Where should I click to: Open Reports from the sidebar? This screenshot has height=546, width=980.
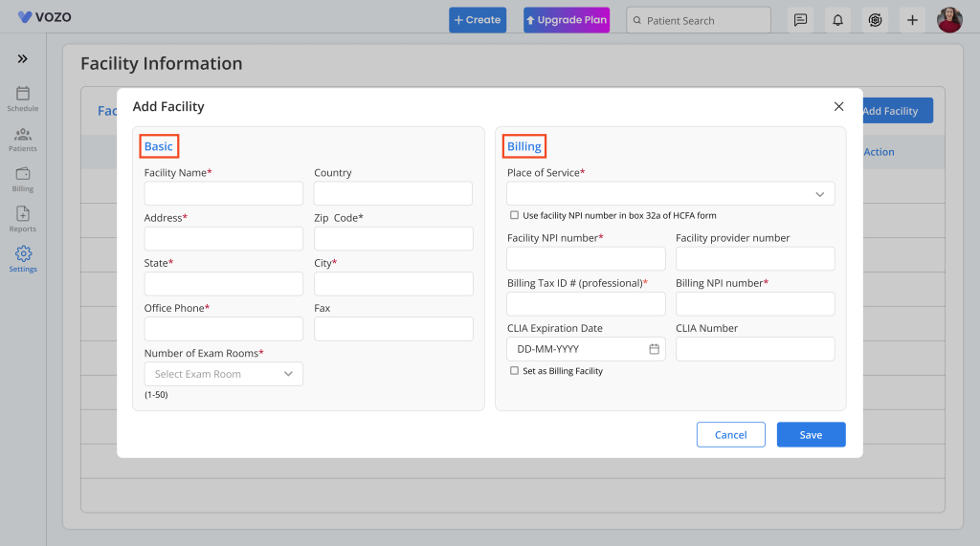pos(23,219)
